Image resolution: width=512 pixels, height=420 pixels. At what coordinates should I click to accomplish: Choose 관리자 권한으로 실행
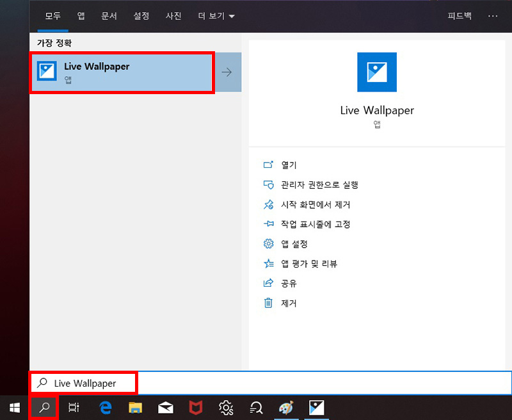point(311,185)
